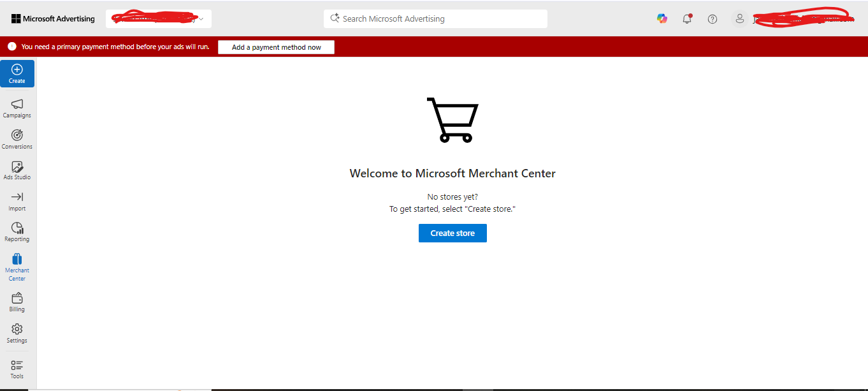The image size is (868, 391).
Task: Click the blue Create store button
Action: click(x=452, y=233)
